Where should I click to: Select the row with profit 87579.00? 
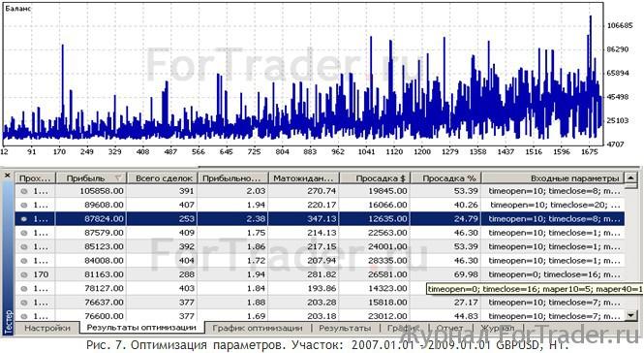tap(320, 233)
